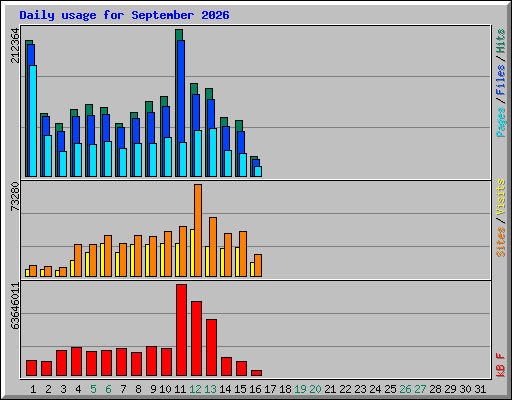Select the red KB bar for day 13
Screen dimensions: 512x400
211,348
